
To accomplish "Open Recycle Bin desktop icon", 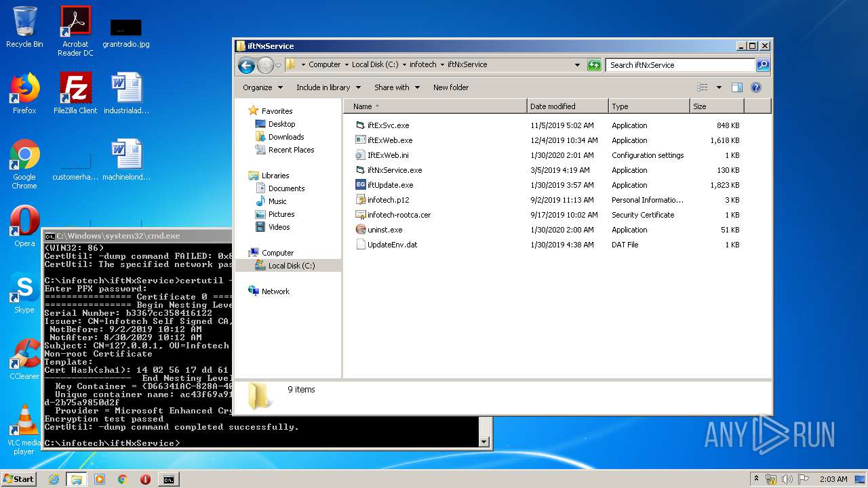I will [24, 28].
